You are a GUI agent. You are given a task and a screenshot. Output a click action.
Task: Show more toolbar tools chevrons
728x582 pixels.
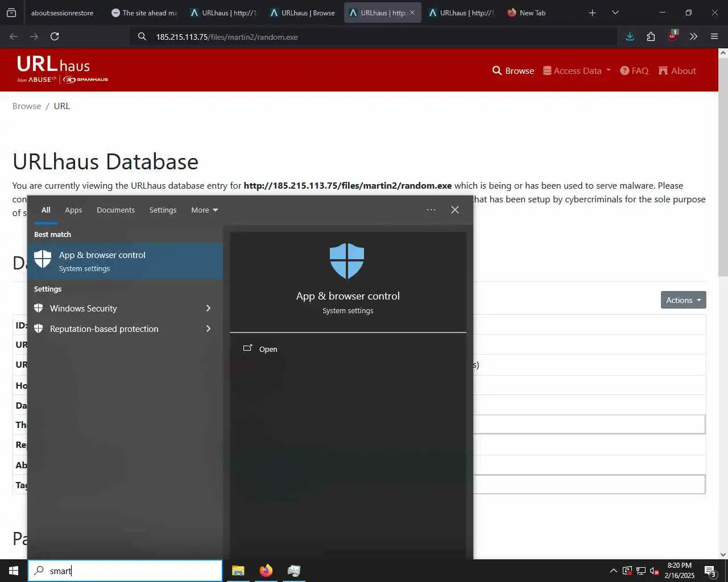(x=693, y=36)
